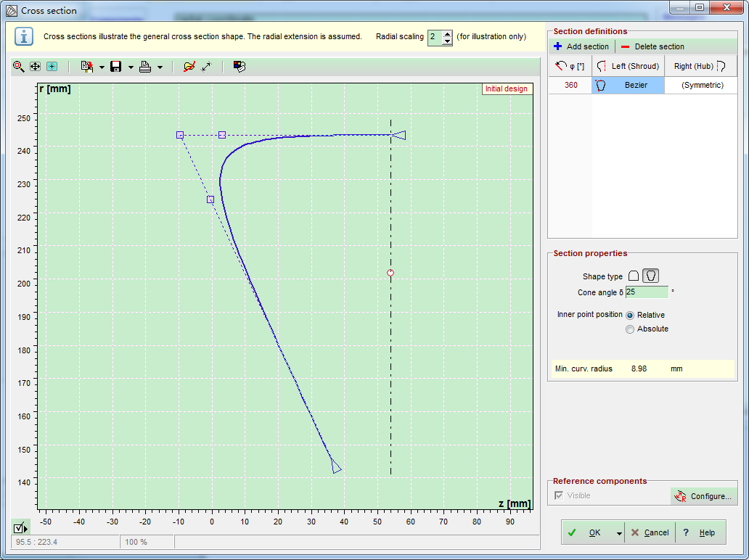Choose the Bezier trapezoid shape type
Screen dimensions: 749x560
650,276
